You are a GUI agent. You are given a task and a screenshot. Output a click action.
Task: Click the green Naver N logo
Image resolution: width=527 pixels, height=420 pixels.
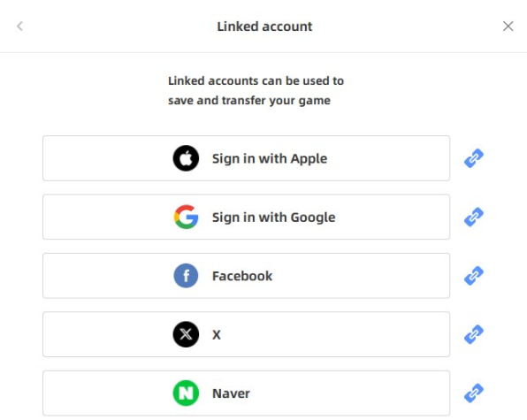[186, 393]
